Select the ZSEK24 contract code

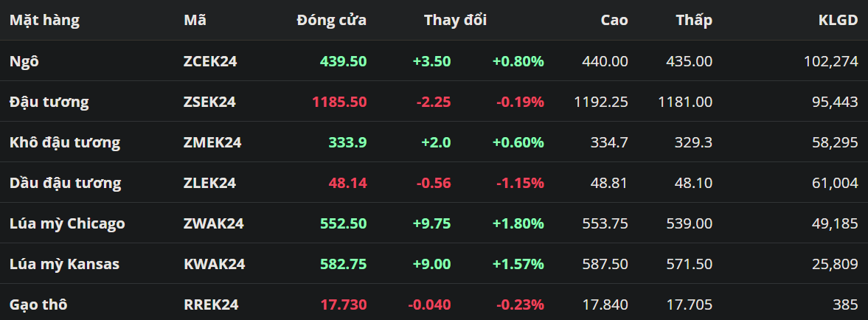209,102
